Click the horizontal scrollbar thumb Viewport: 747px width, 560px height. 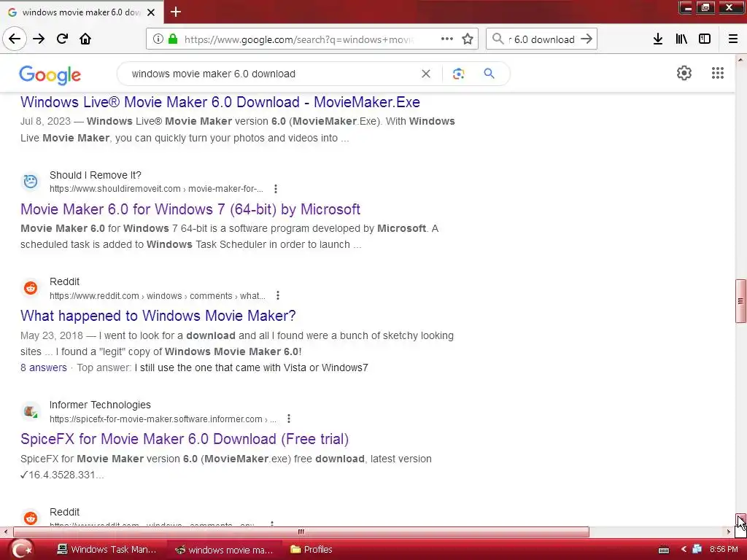pyautogui.click(x=301, y=532)
